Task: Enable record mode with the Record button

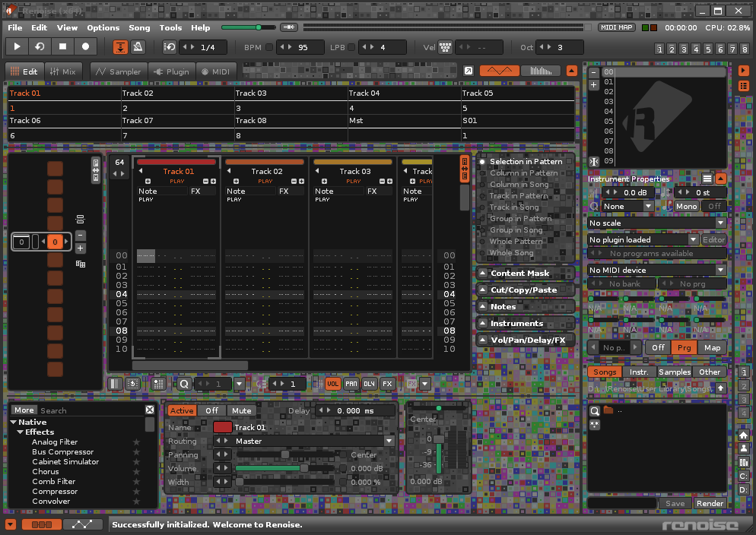Action: pos(85,46)
